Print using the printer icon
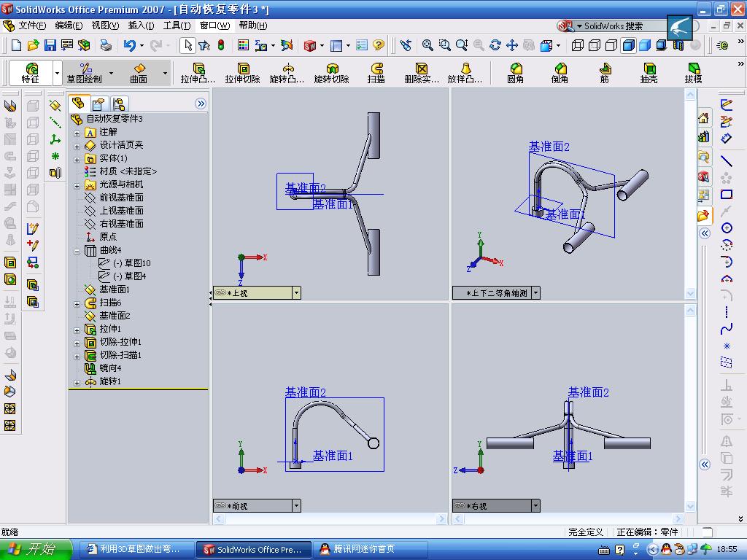The height and width of the screenshot is (560, 747). click(106, 45)
